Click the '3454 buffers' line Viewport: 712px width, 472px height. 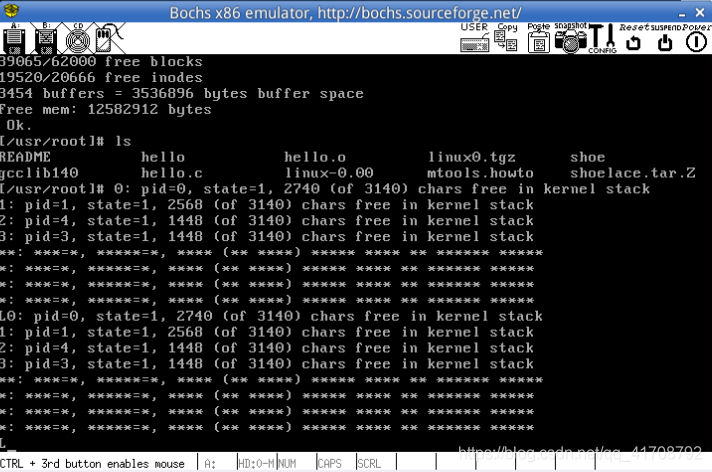coord(182,94)
